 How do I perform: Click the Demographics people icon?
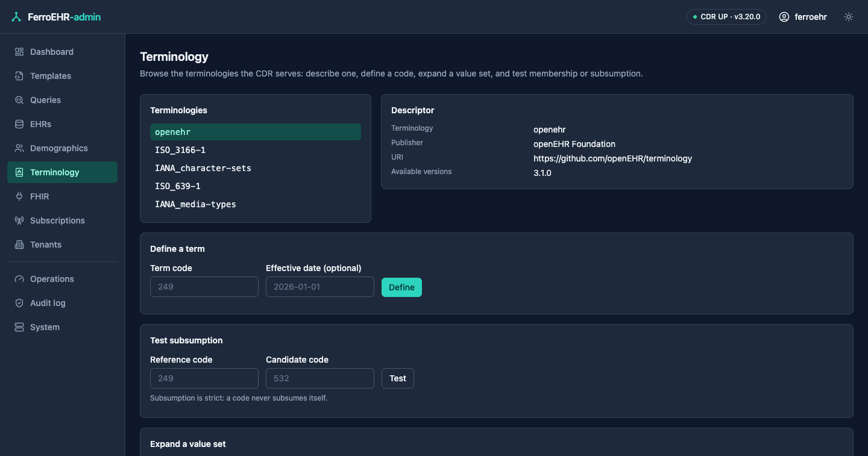(19, 148)
